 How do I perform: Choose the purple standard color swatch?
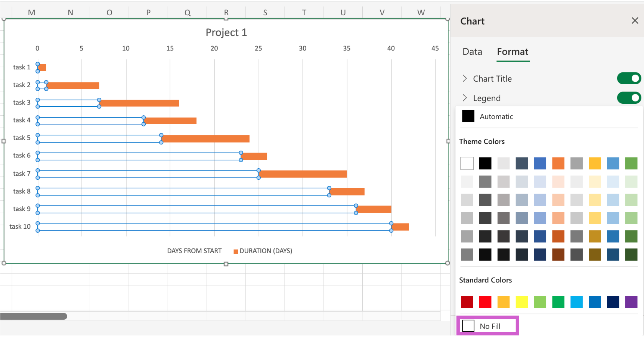[631, 302]
